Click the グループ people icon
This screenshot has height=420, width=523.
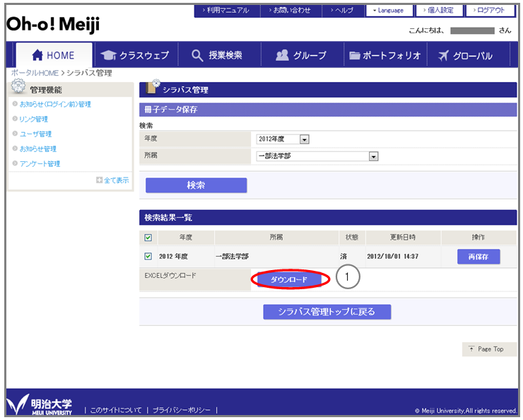282,55
